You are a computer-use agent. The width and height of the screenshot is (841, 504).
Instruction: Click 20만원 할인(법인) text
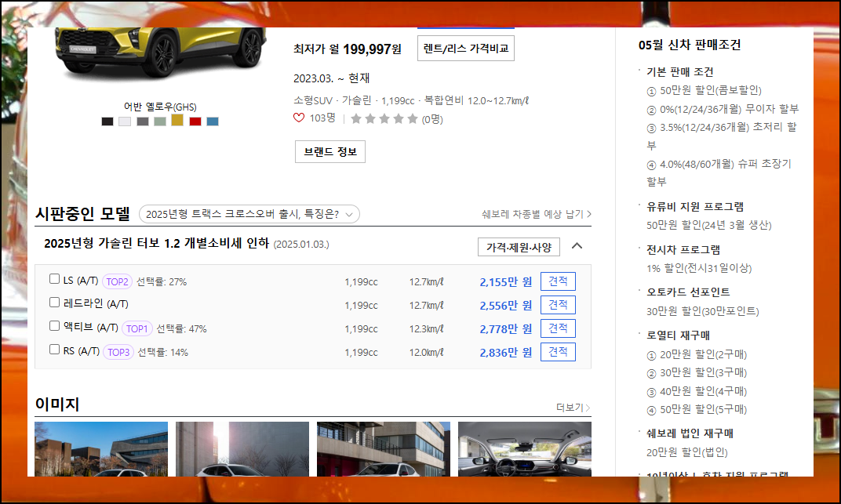click(686, 452)
